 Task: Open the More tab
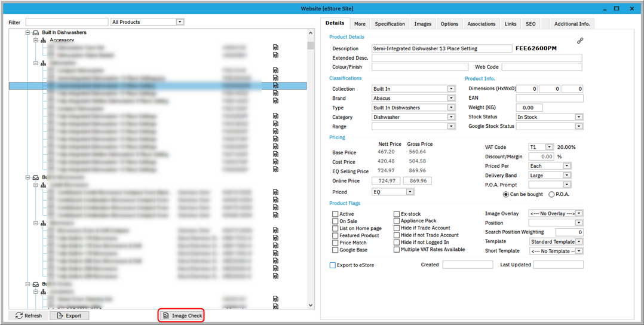click(360, 24)
